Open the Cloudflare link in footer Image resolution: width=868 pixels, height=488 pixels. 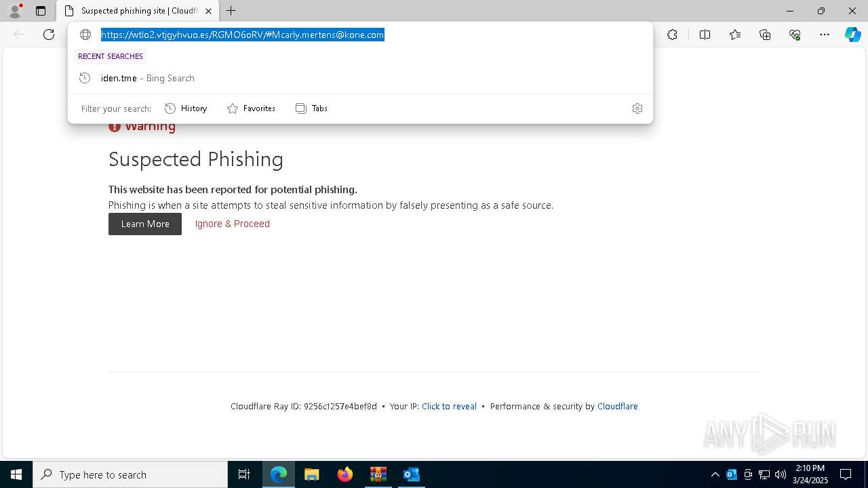coord(618,407)
